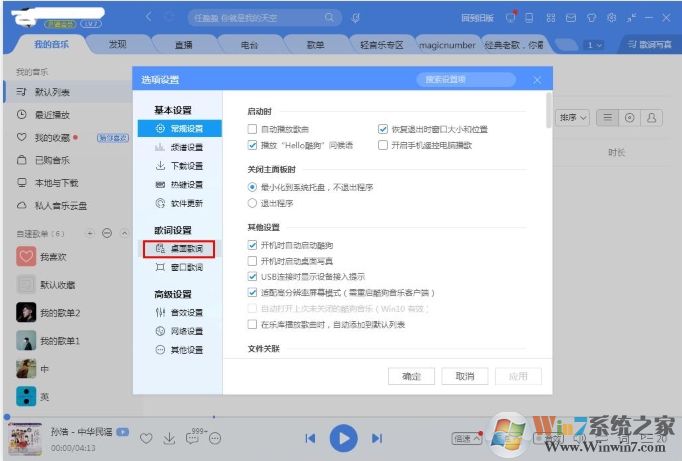
Task: Switch to 直播 tab
Action: pyautogui.click(x=183, y=45)
